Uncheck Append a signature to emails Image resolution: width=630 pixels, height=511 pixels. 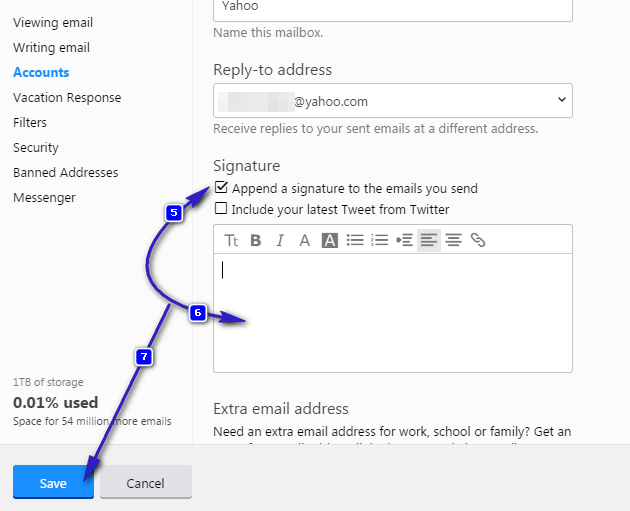[221, 187]
